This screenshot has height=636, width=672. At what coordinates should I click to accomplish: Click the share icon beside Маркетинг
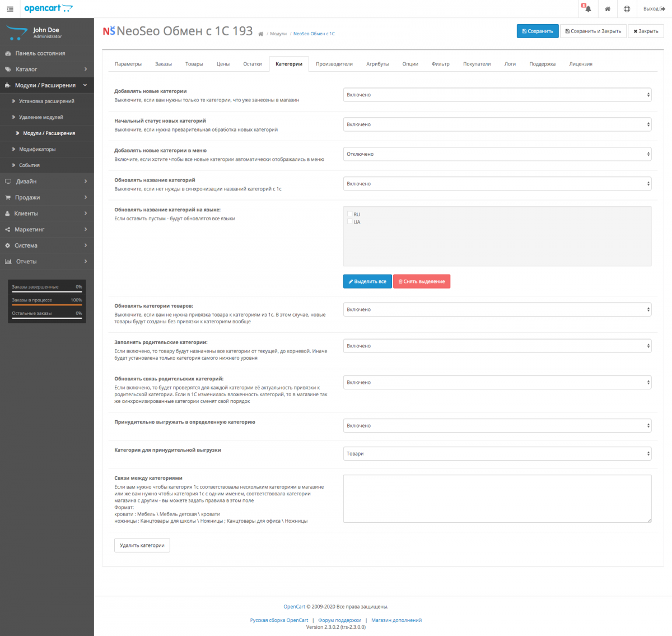tap(8, 230)
